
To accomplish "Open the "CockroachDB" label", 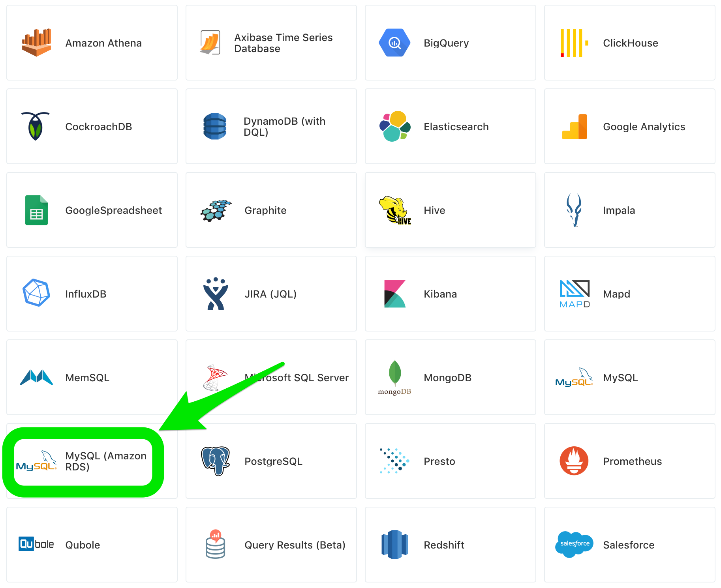I will [x=99, y=127].
